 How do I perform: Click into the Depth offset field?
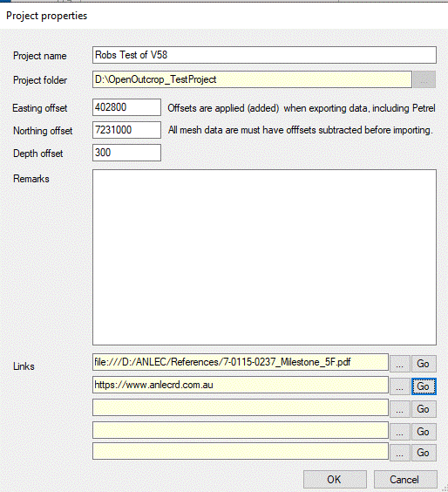tap(126, 153)
